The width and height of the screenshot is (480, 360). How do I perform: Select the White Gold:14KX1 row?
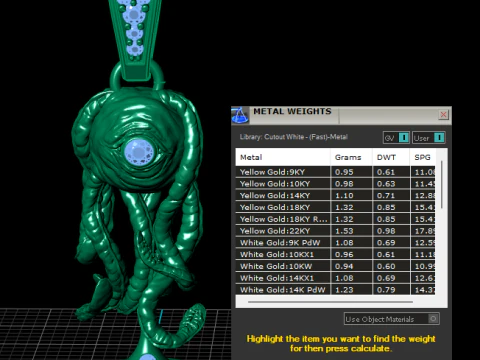[335, 278]
